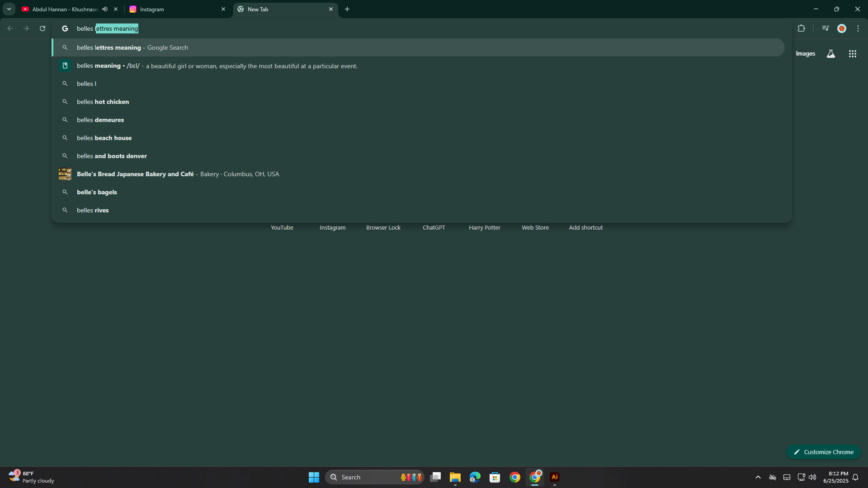Select suggestion belles lettres meaning
868x488 pixels.
(x=418, y=47)
